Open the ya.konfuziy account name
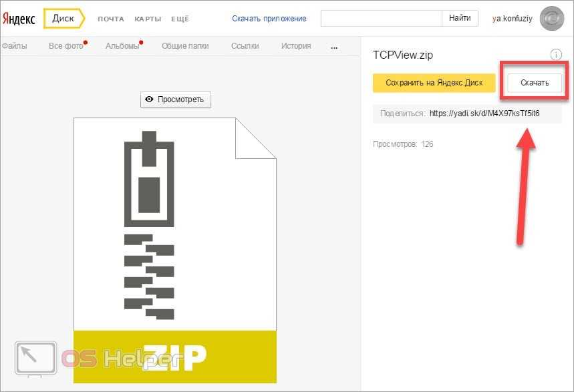 512,19
